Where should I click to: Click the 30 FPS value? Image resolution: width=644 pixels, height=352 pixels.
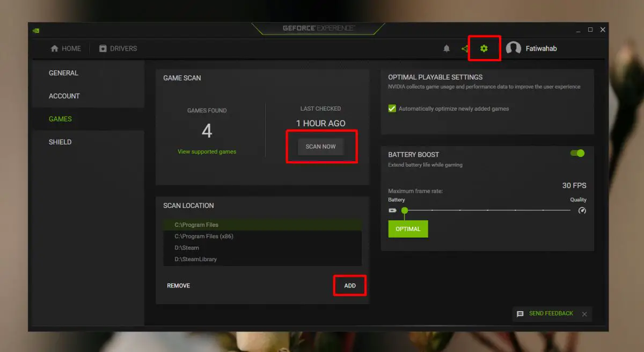[x=574, y=185]
